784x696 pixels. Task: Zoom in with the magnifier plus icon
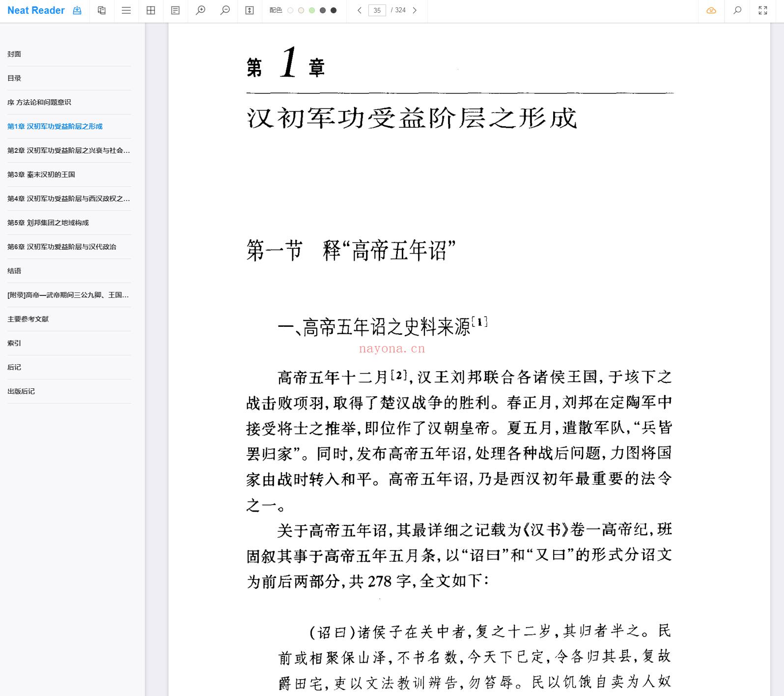[200, 10]
